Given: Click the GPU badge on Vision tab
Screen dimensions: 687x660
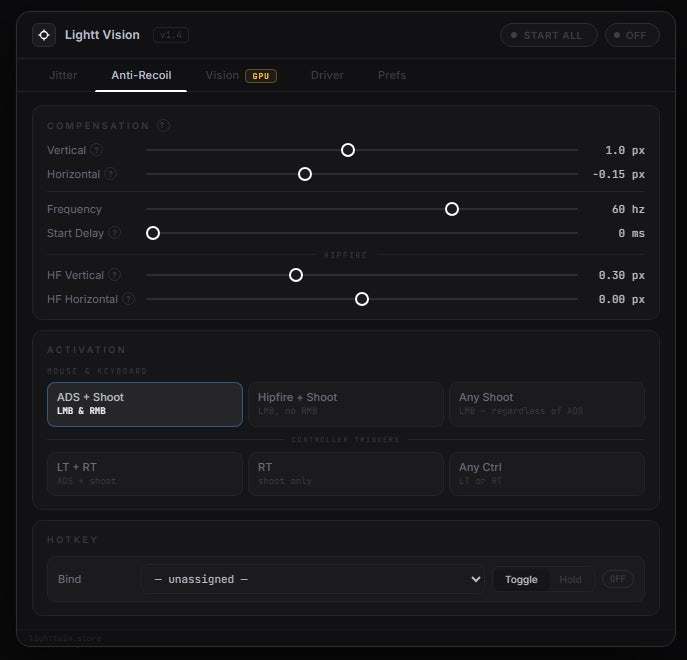Looking at the screenshot, I should tap(261, 76).
